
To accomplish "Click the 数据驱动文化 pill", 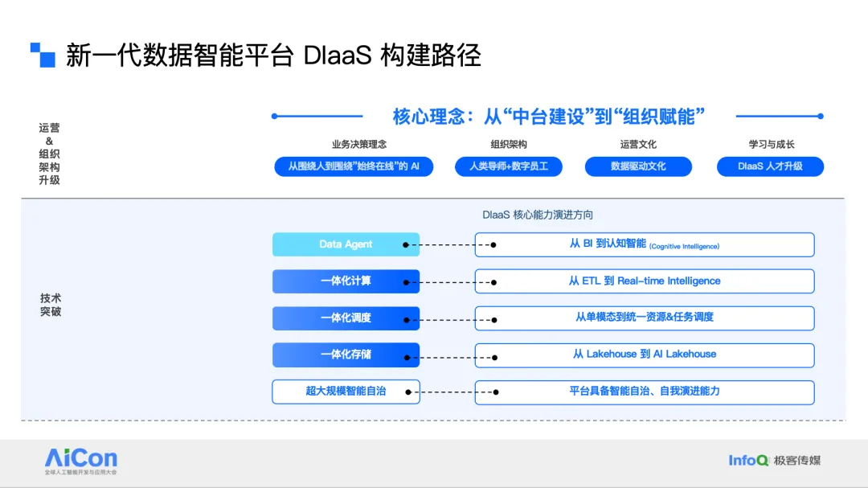I will click(638, 166).
